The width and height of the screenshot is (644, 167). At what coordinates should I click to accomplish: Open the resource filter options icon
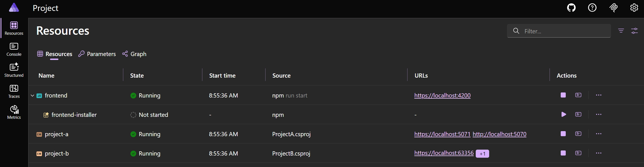pos(621,31)
